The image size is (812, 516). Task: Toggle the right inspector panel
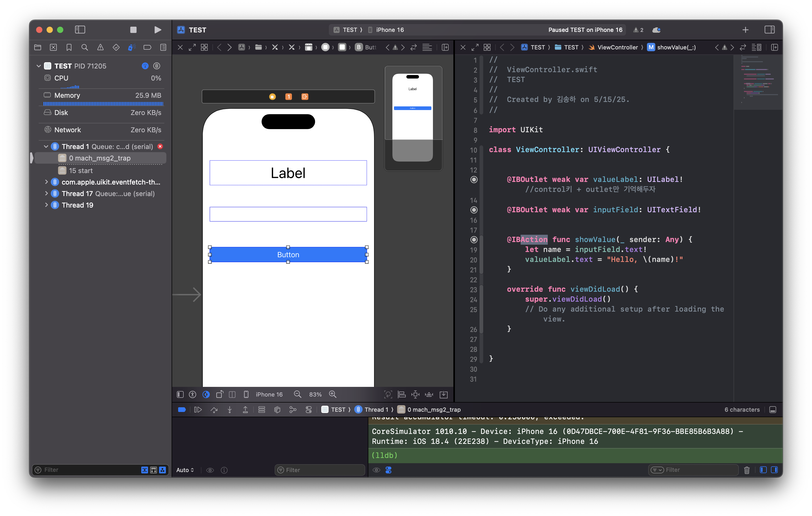(769, 30)
